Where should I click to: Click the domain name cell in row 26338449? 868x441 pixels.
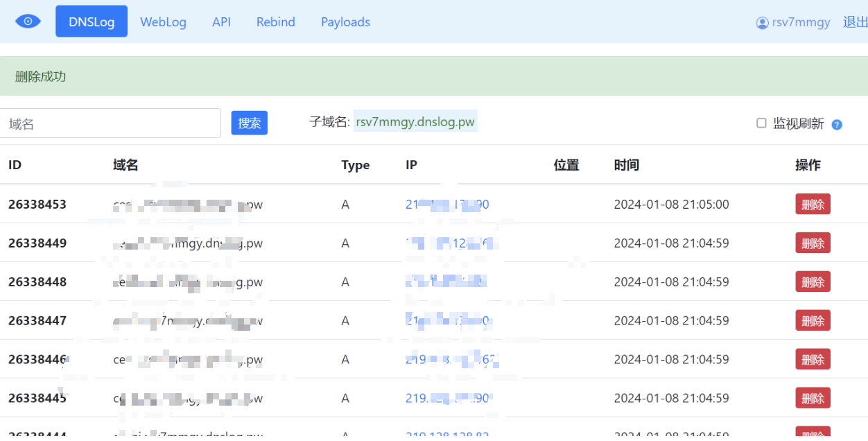[x=188, y=243]
